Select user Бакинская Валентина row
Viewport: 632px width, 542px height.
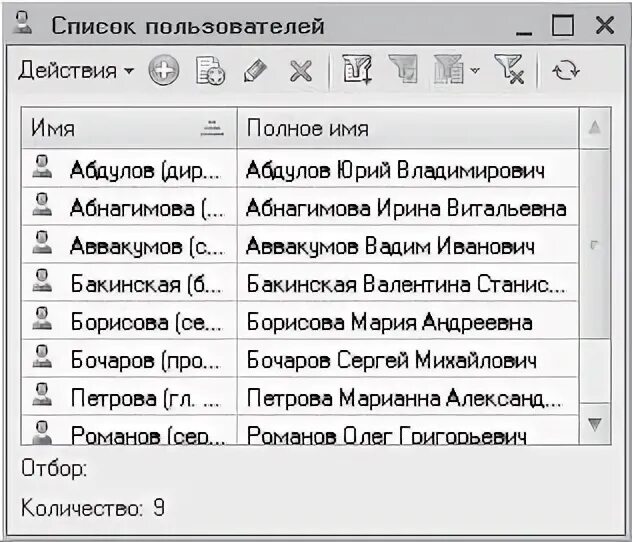300,283
